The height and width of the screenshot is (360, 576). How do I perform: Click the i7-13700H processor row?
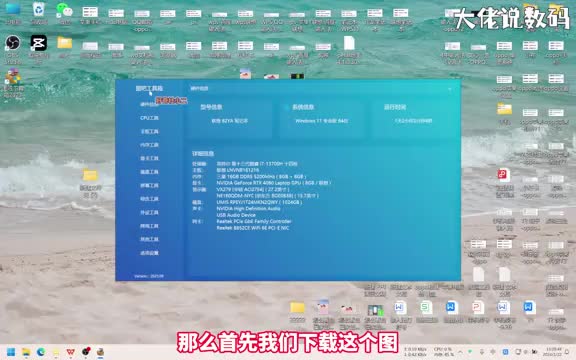pyautogui.click(x=257, y=164)
